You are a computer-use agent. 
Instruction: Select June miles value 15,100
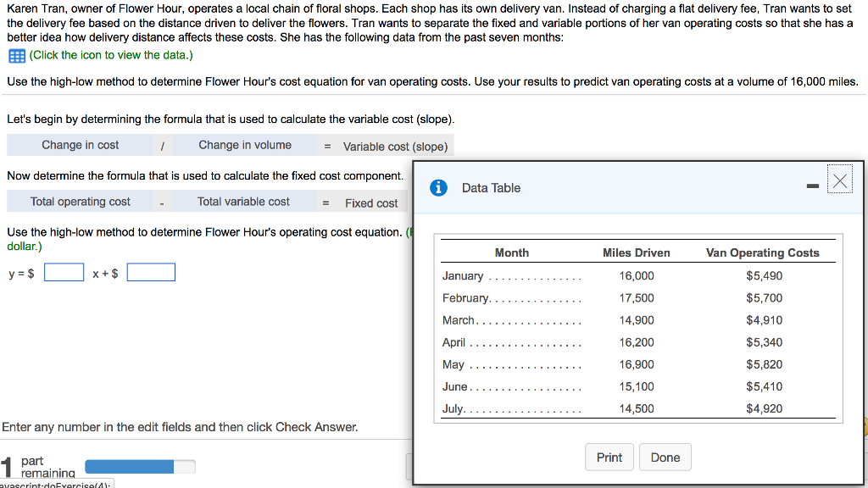tap(637, 386)
